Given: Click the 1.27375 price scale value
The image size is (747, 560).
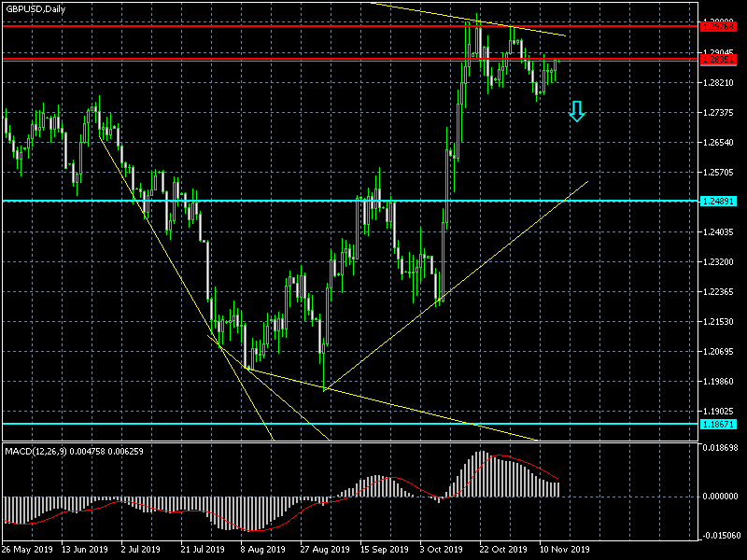Looking at the screenshot, I should click(x=718, y=113).
